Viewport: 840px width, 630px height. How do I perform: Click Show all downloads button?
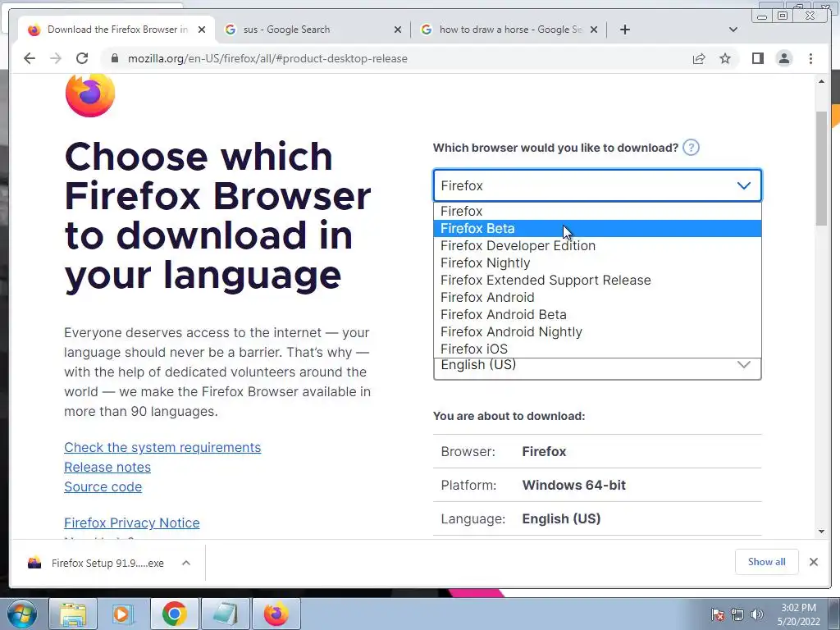[767, 562]
